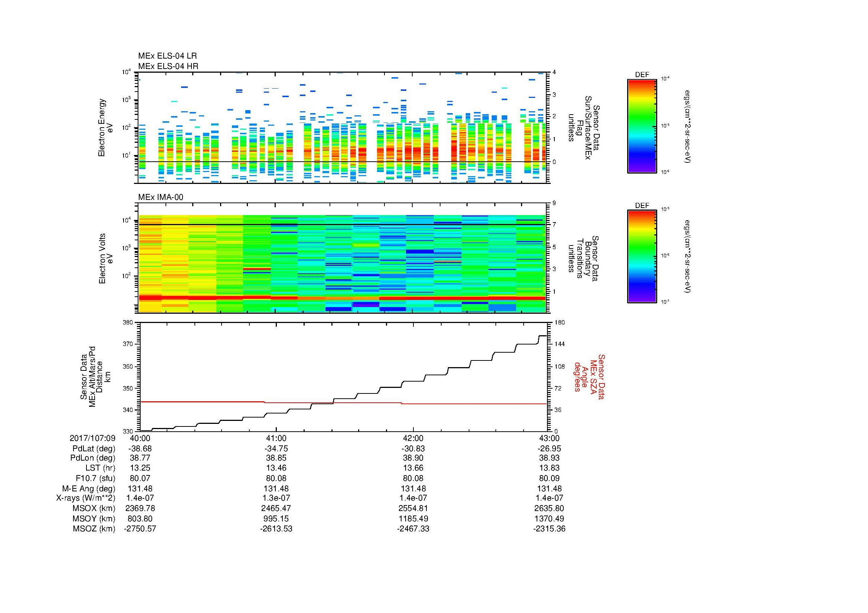Click the MSOY value "1370.49"
This screenshot has height=613, width=868.
pyautogui.click(x=549, y=519)
